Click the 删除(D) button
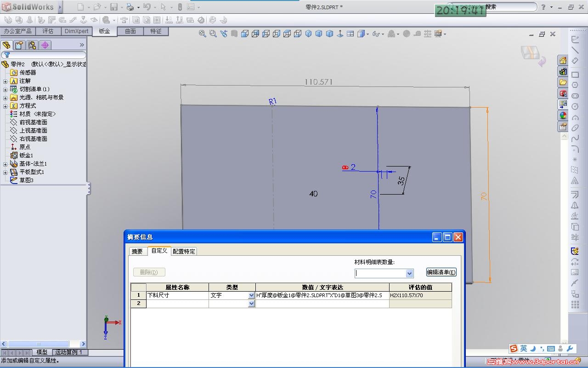Viewport: 588px width, 368px height. coord(149,272)
